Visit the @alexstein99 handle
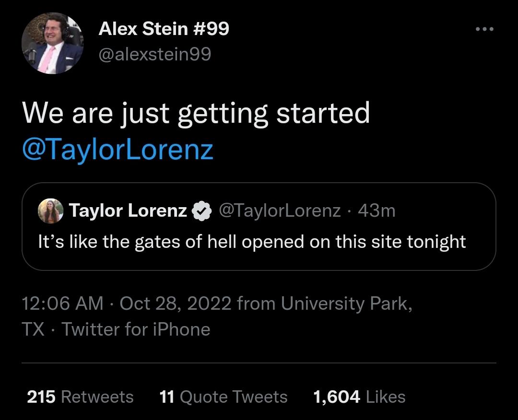Screen dimensions: 518x420 155,54
